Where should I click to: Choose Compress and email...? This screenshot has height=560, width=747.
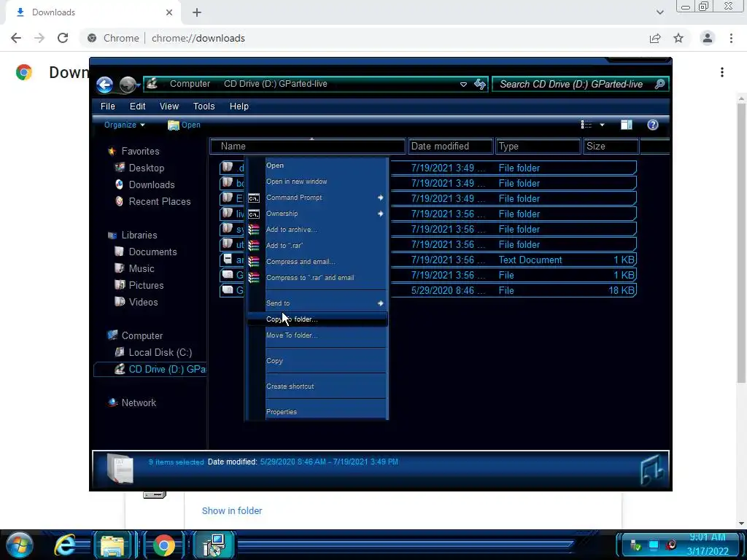pyautogui.click(x=317, y=262)
